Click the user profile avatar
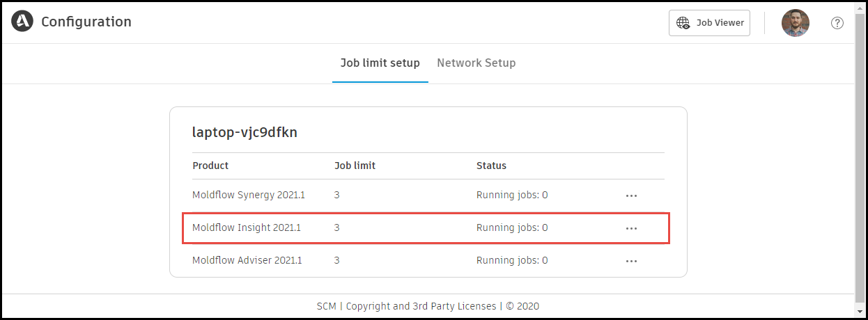The image size is (868, 320). pyautogui.click(x=795, y=23)
